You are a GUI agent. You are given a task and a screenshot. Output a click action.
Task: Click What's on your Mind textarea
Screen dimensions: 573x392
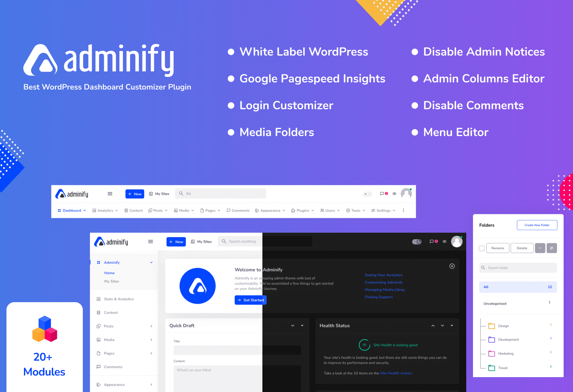point(237,378)
